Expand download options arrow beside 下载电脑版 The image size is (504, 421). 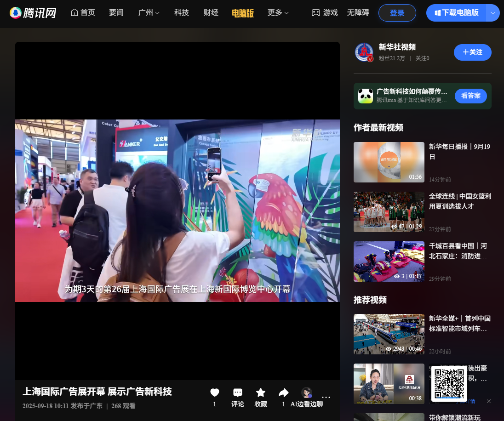493,13
